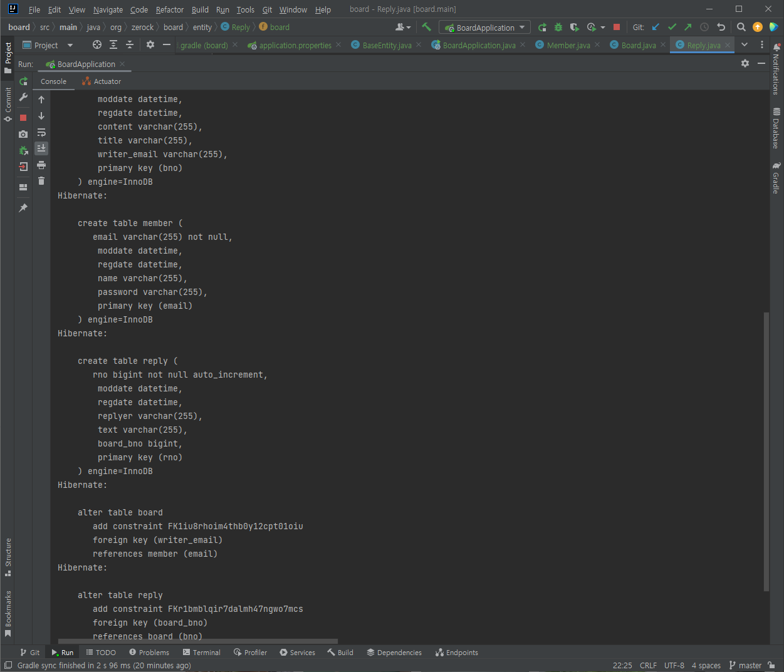Click console vertical scrollbar
784x672 pixels.
[766, 451]
